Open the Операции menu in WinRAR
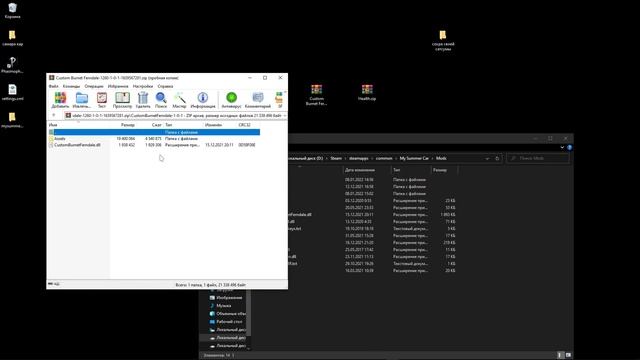This screenshot has height=360, width=640. pyautogui.click(x=94, y=87)
